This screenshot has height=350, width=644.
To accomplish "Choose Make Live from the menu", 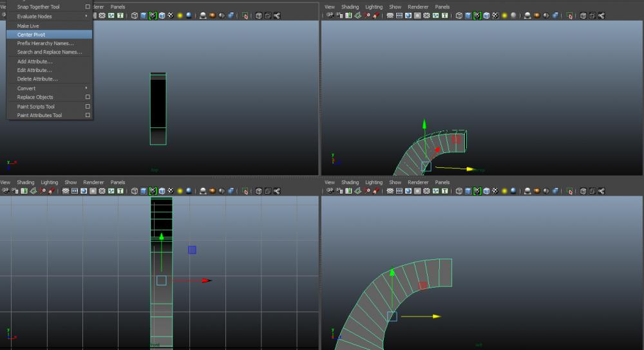I will click(28, 26).
